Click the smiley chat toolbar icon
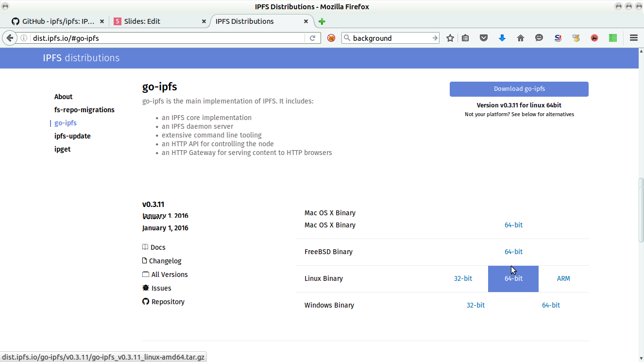644x362 pixels. (x=539, y=38)
